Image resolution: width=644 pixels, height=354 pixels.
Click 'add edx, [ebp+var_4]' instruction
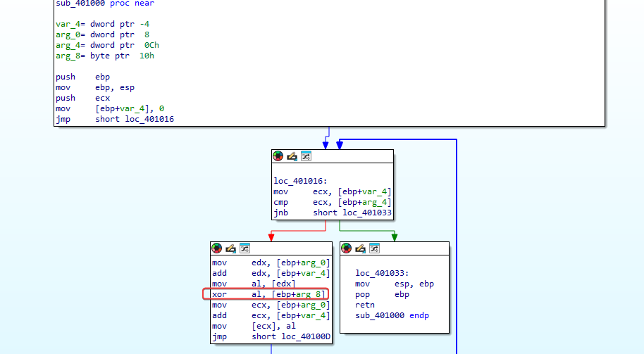coord(271,273)
